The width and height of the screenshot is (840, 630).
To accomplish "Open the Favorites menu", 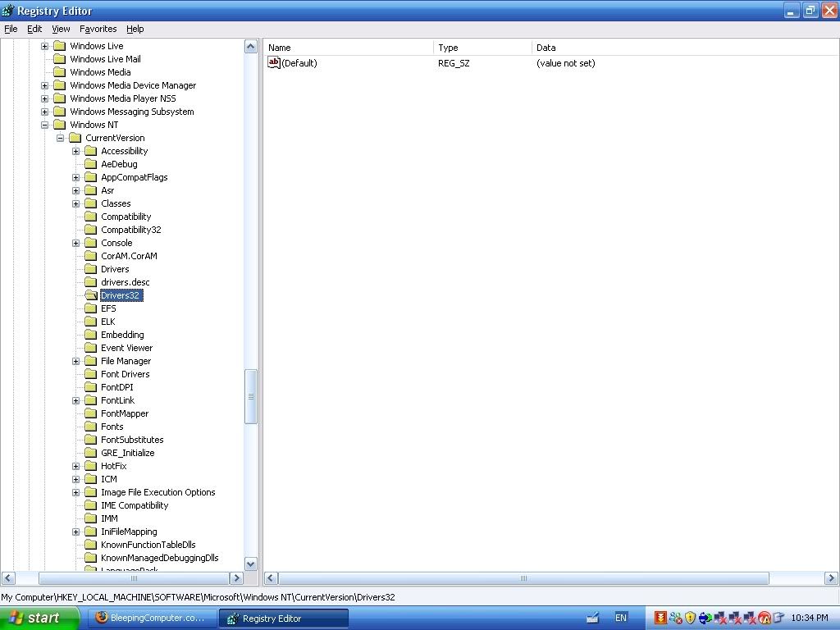I will tap(98, 29).
